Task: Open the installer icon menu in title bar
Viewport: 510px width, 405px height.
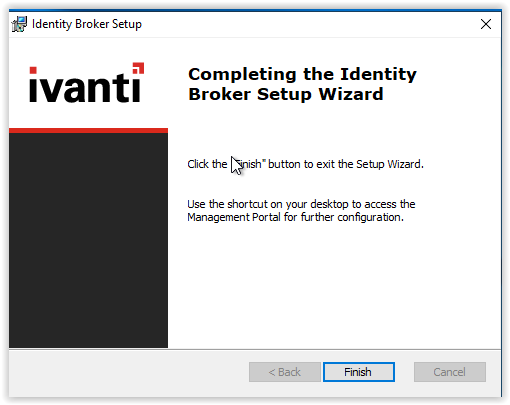Action: pyautogui.click(x=19, y=24)
